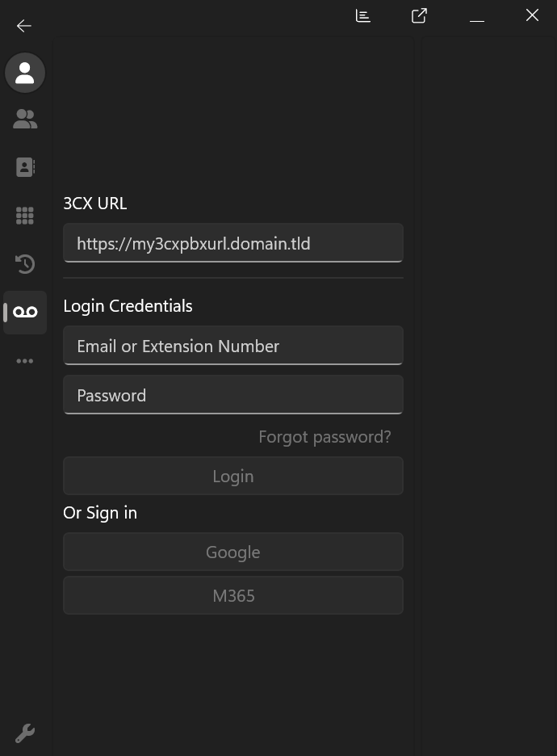Open the user profile avatar icon
This screenshot has width=557, height=756.
pyautogui.click(x=25, y=73)
